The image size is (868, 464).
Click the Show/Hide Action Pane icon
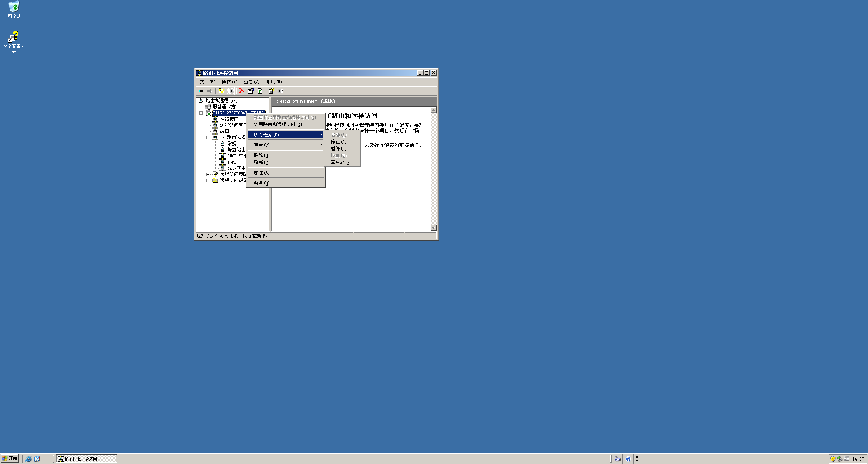click(281, 91)
